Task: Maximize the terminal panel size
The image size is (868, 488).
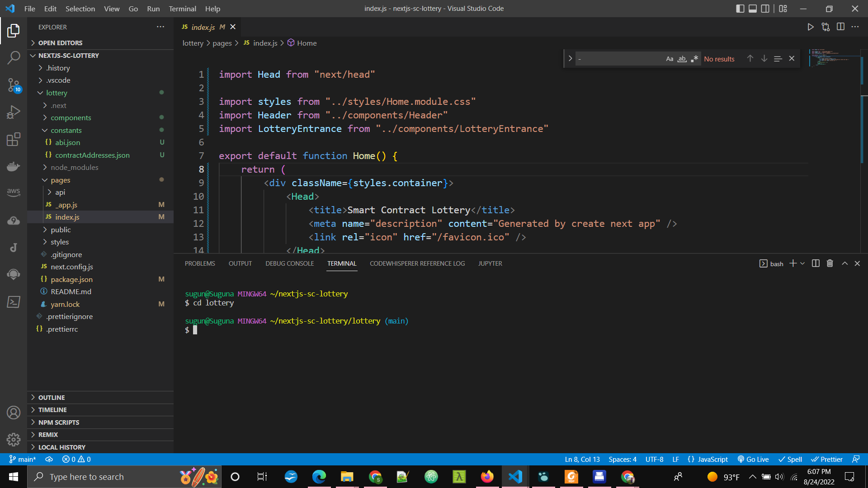Action: [x=844, y=263]
